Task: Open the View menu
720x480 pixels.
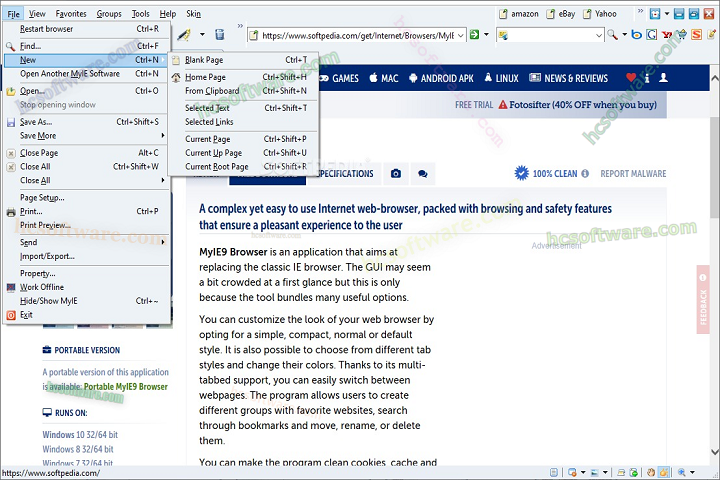Action: click(37, 14)
